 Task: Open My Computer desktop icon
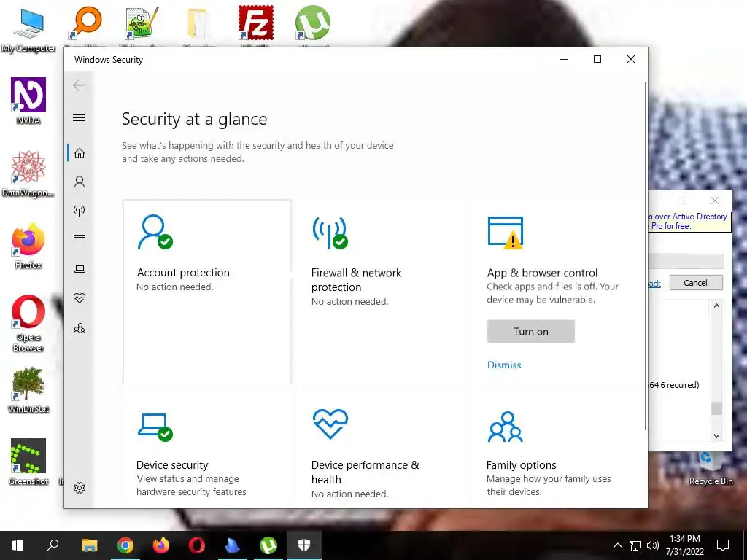point(28,29)
